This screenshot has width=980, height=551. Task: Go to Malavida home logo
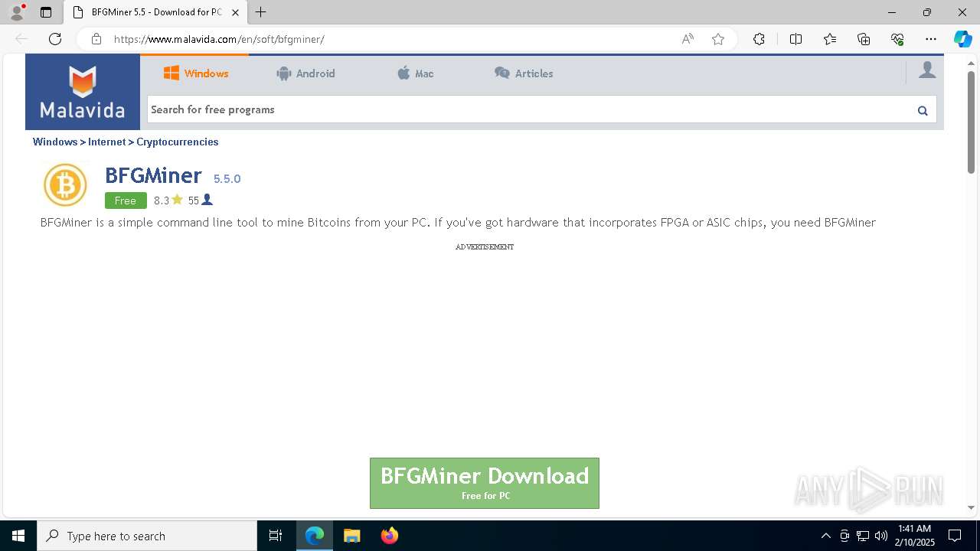83,92
